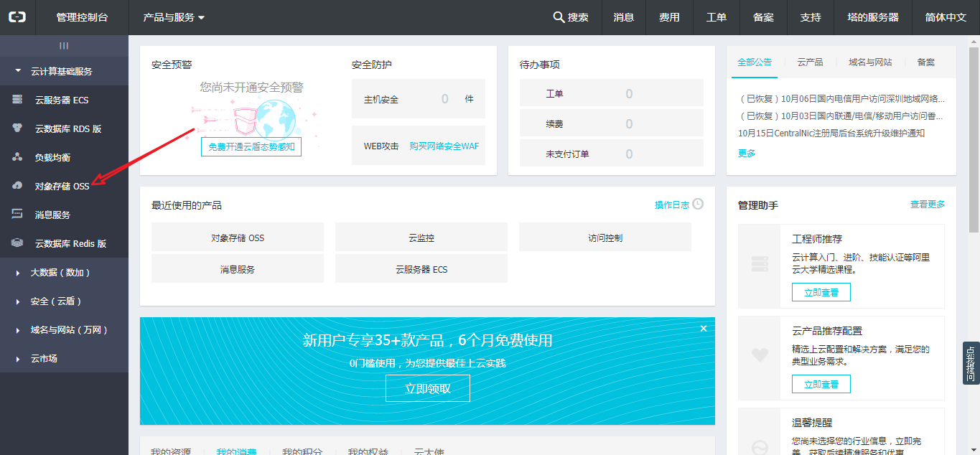980x455 pixels.
Task: Collapse 云计算基础服务 section
Action: pyautogui.click(x=64, y=71)
